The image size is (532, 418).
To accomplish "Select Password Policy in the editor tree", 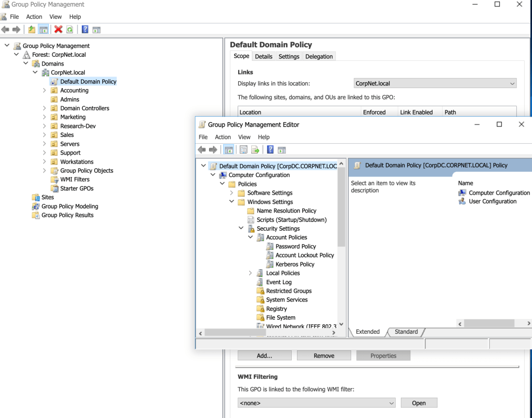I will 295,246.
